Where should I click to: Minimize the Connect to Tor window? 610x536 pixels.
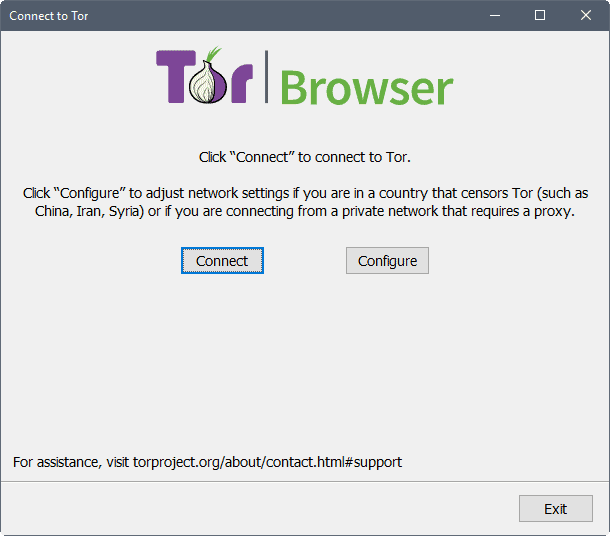click(x=495, y=16)
